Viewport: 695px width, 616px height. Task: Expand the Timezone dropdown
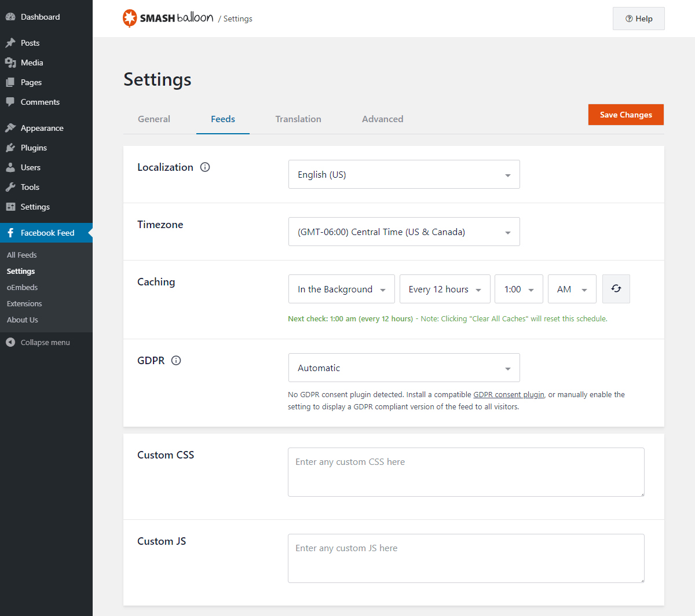point(404,232)
